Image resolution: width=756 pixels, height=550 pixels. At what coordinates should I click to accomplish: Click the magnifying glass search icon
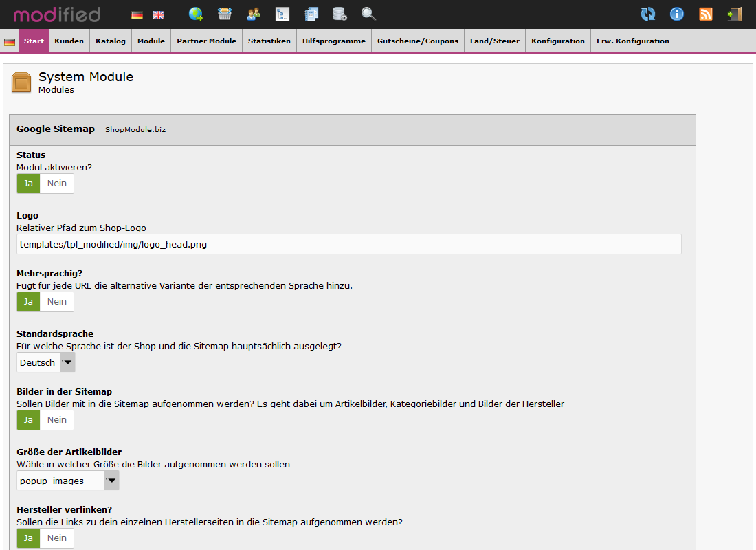(368, 14)
